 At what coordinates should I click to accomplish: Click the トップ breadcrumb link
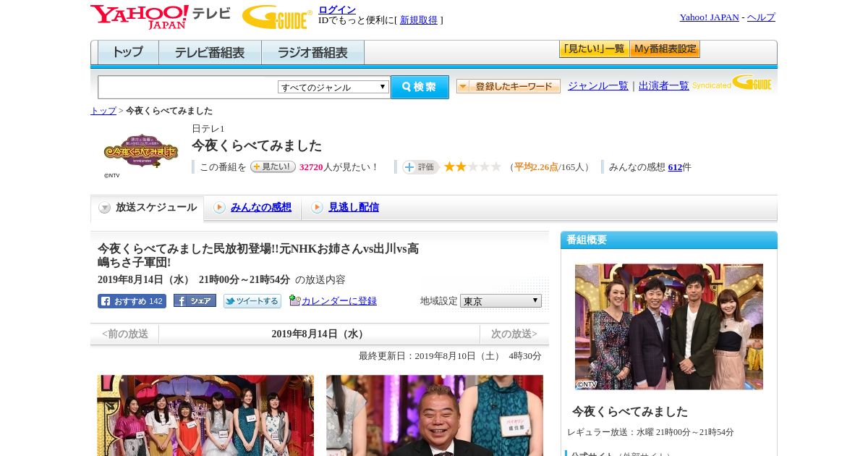tap(103, 111)
